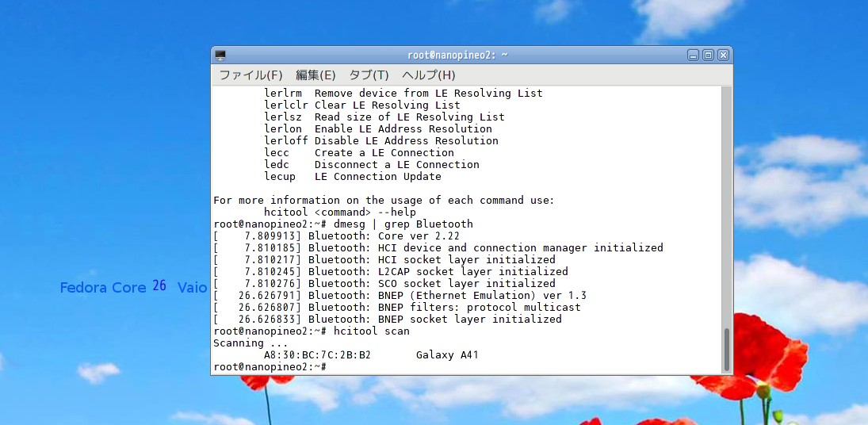The width and height of the screenshot is (868, 425).
Task: Click the Galaxy A41 device name
Action: tap(447, 355)
